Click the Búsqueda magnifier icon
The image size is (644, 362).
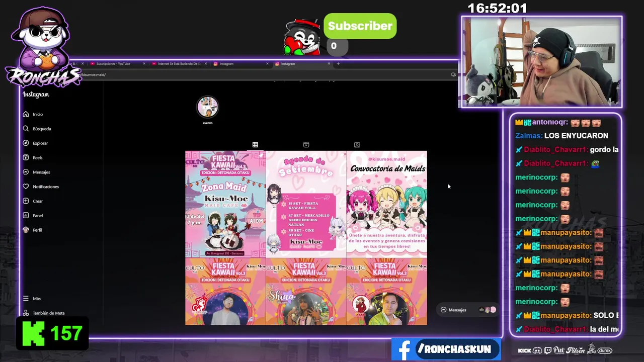click(x=26, y=129)
